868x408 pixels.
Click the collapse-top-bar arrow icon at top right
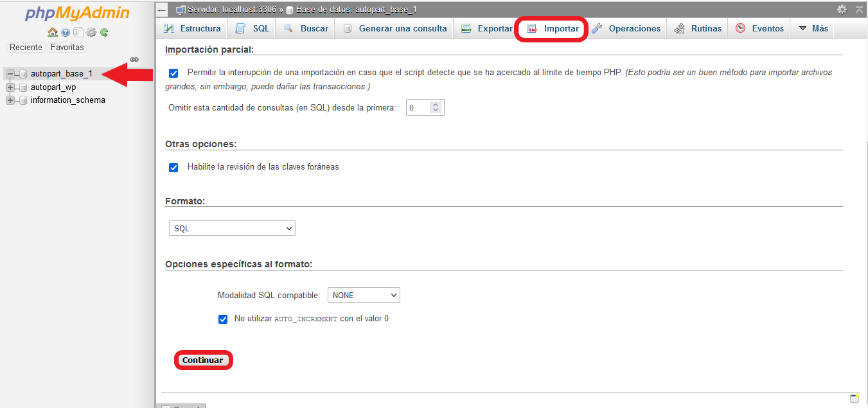point(859,10)
